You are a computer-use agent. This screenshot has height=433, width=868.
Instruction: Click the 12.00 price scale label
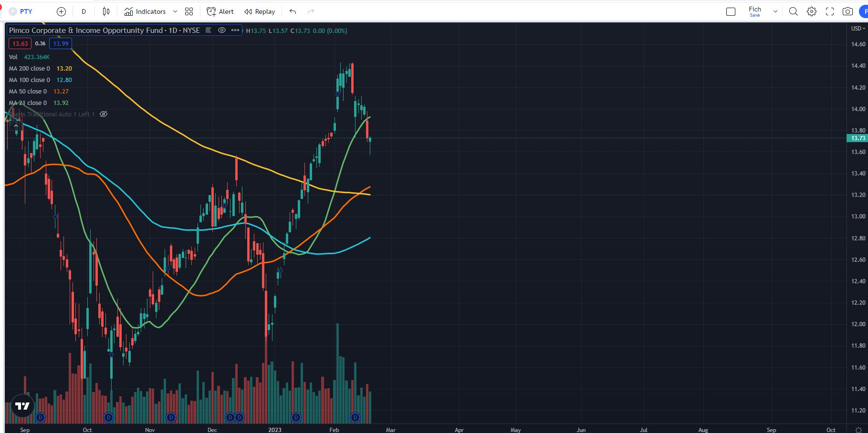pyautogui.click(x=858, y=324)
